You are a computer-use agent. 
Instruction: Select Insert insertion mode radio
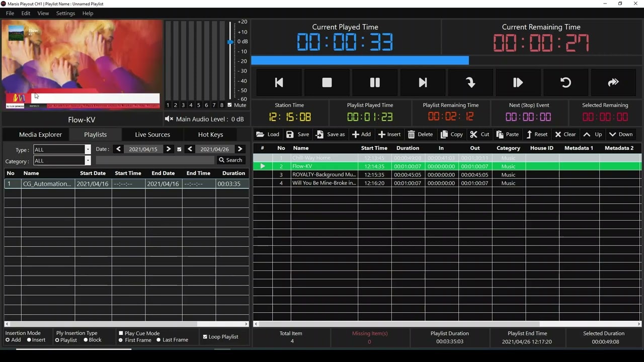click(29, 340)
